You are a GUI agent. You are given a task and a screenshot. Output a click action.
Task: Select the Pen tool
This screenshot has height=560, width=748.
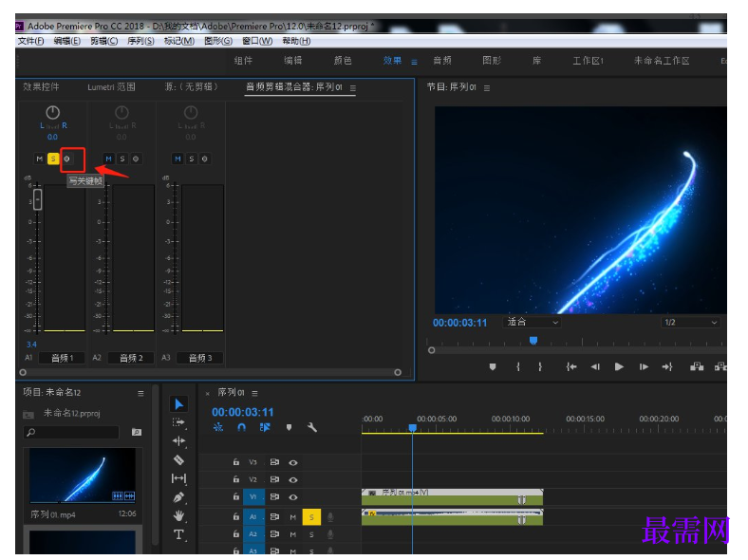point(178,497)
